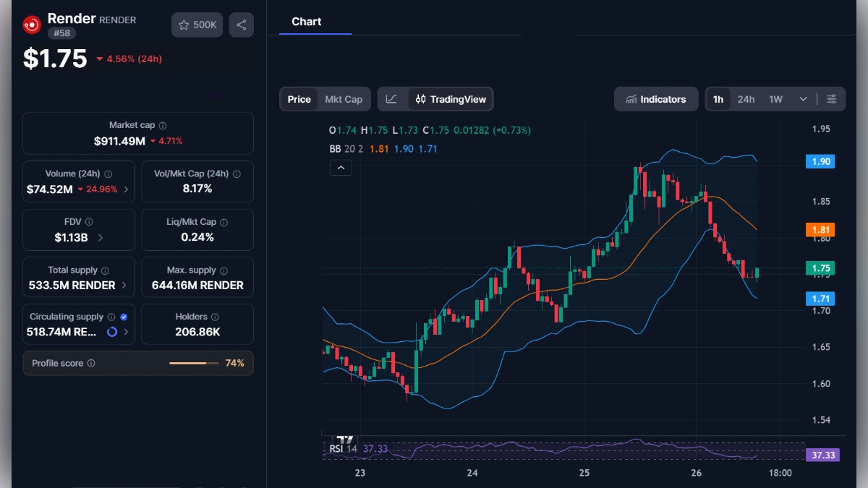Click Market cap info icon
Viewport: 868px width, 488px height.
coord(163,125)
